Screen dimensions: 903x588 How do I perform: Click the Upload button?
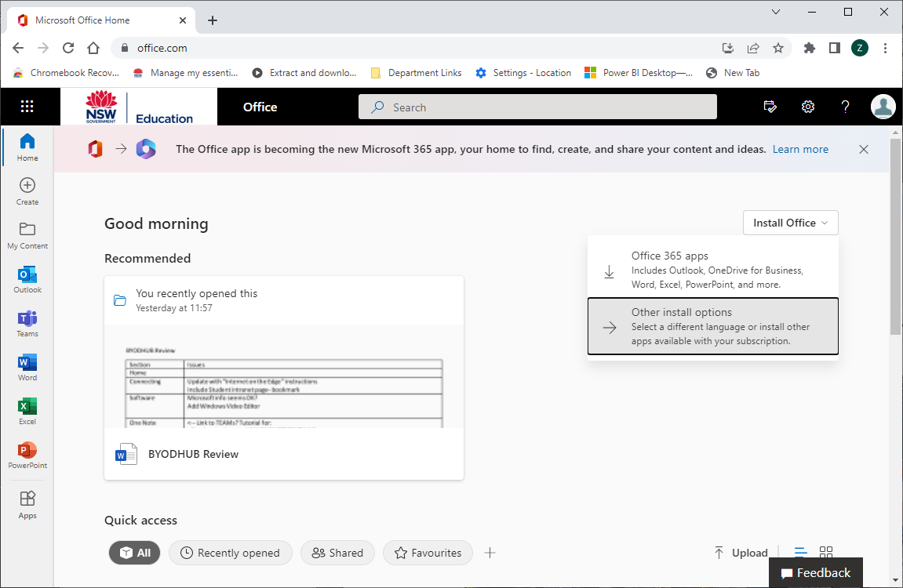tap(741, 553)
